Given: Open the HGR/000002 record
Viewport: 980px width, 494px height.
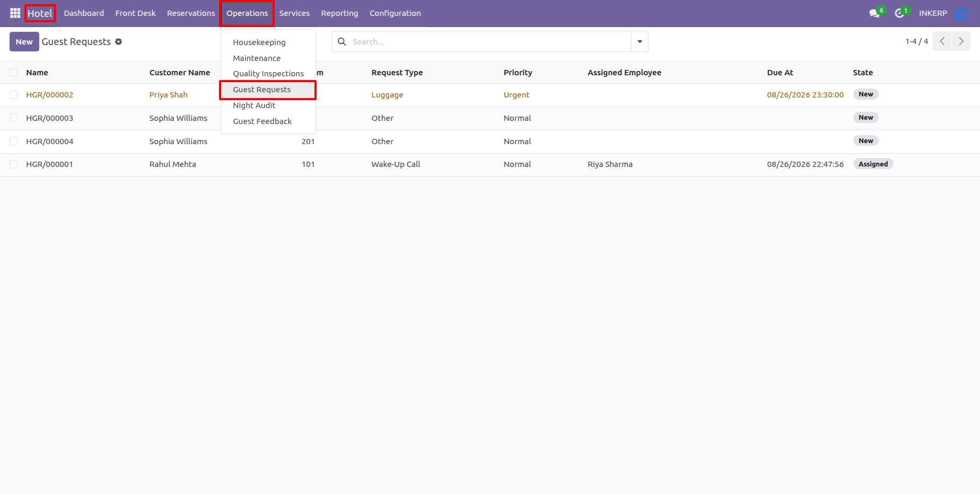Looking at the screenshot, I should click(x=50, y=95).
